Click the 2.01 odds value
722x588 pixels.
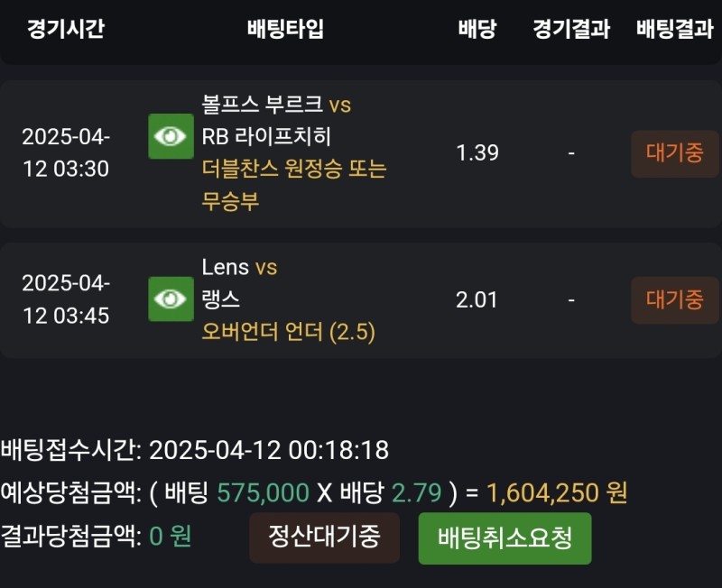477,300
